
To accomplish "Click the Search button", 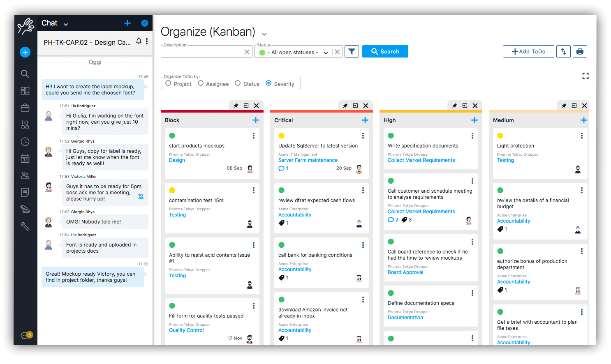I will tap(385, 51).
